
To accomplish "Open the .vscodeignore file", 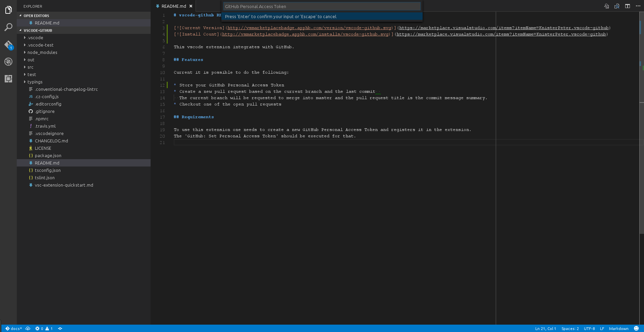I will 84,133.
